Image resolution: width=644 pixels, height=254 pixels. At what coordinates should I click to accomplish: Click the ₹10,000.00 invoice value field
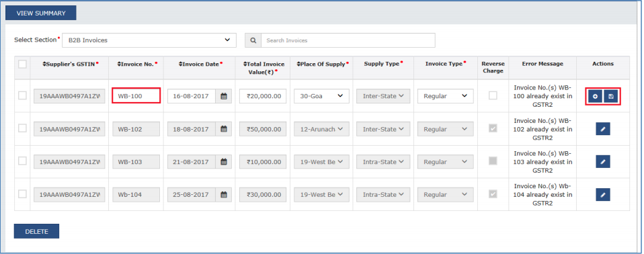tap(263, 162)
